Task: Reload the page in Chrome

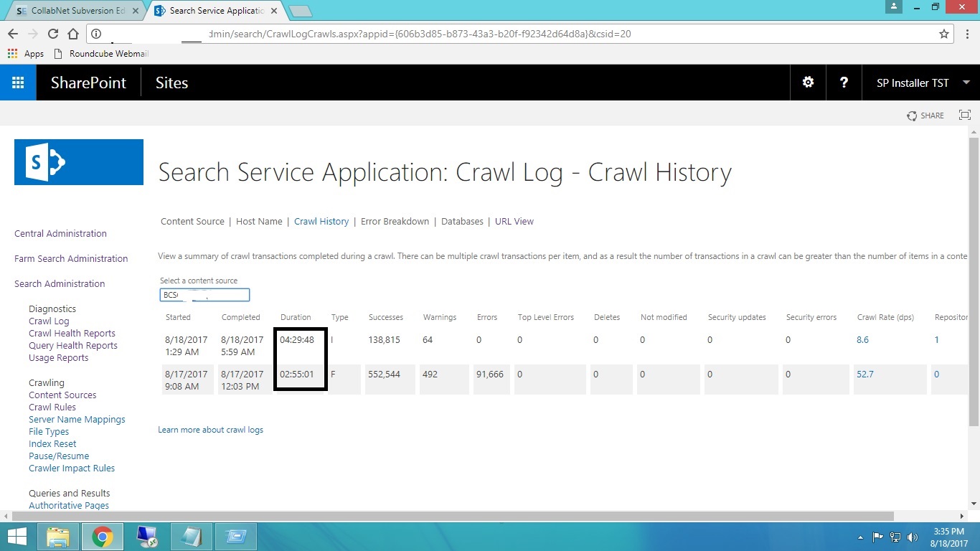Action: (x=52, y=34)
